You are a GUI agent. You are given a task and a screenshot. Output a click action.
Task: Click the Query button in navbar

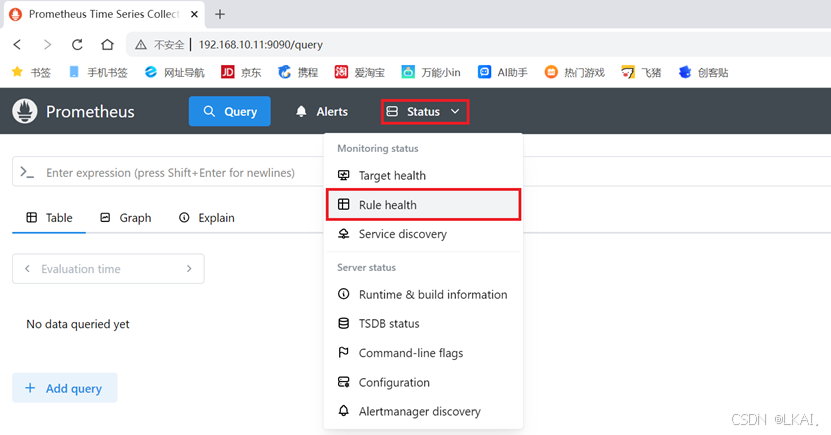(229, 111)
